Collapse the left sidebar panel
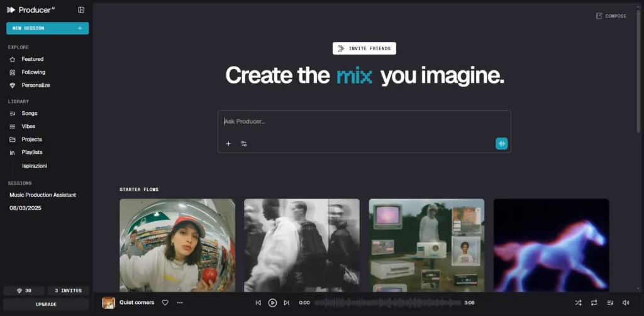This screenshot has width=644, height=316. pyautogui.click(x=81, y=9)
